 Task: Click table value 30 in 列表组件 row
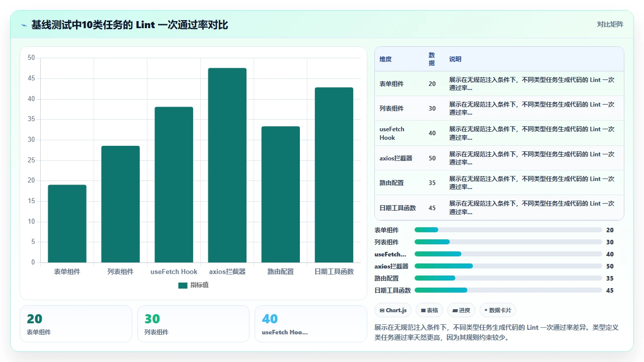432,109
